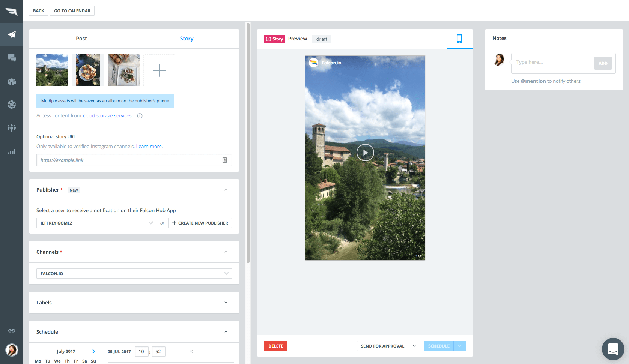The height and width of the screenshot is (364, 629).
Task: Click the schedule hour field
Action: coord(141,351)
